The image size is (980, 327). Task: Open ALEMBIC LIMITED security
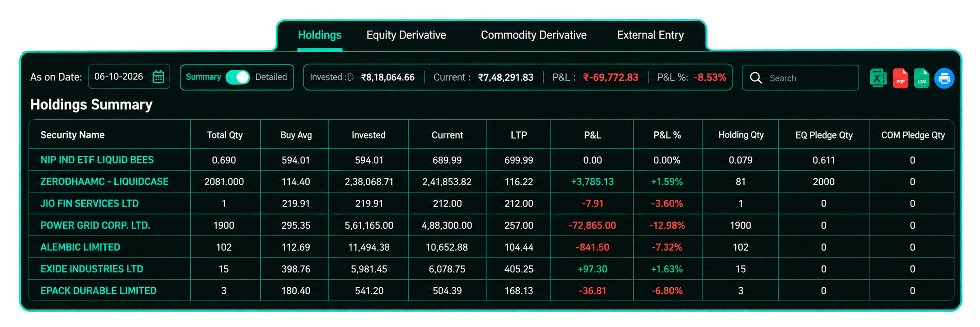pyautogui.click(x=80, y=247)
